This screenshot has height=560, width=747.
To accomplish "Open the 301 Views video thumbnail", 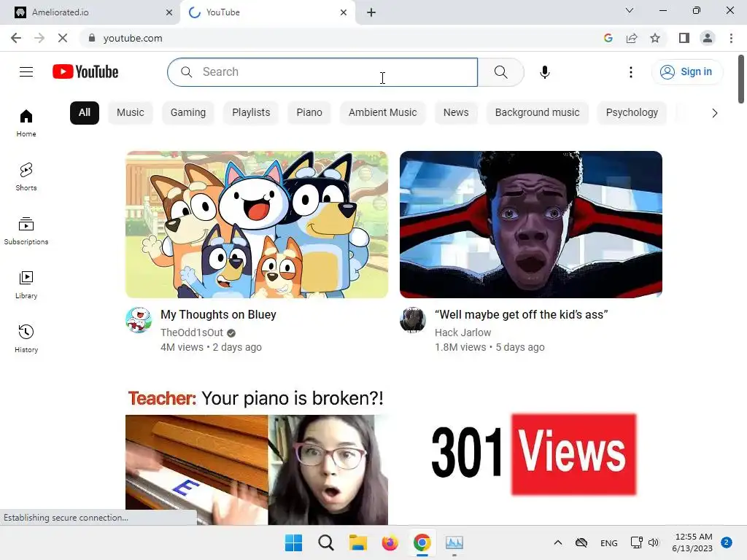I will tap(531, 457).
